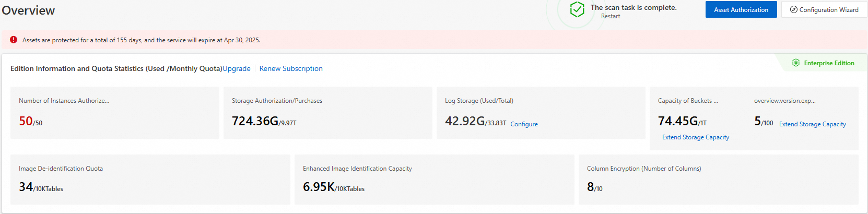This screenshot has width=868, height=214.
Task: Configure the Log Storage
Action: (x=524, y=124)
